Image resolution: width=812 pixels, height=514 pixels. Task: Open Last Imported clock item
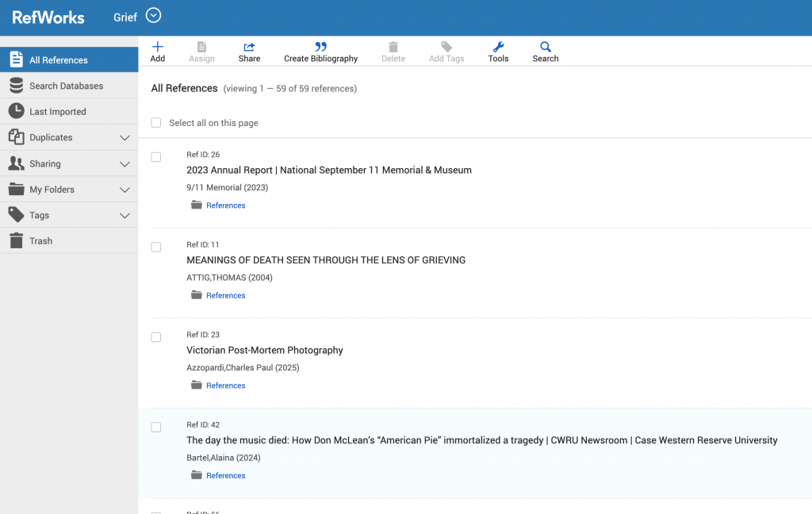pos(57,112)
